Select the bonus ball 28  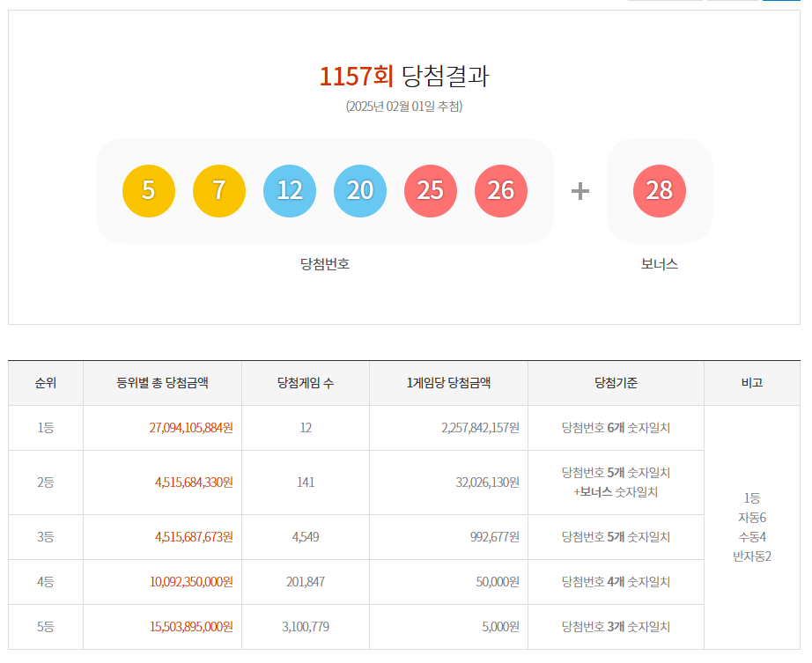click(658, 190)
